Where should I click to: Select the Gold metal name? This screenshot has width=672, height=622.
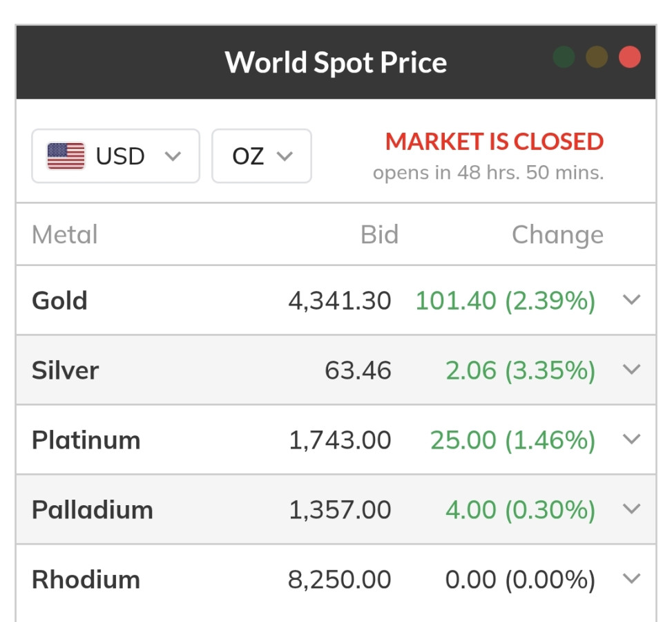point(59,300)
